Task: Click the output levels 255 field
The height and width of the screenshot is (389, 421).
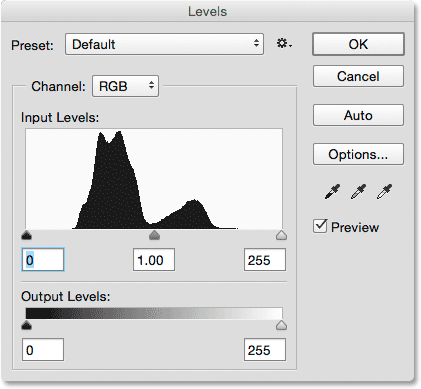Action: click(x=265, y=350)
